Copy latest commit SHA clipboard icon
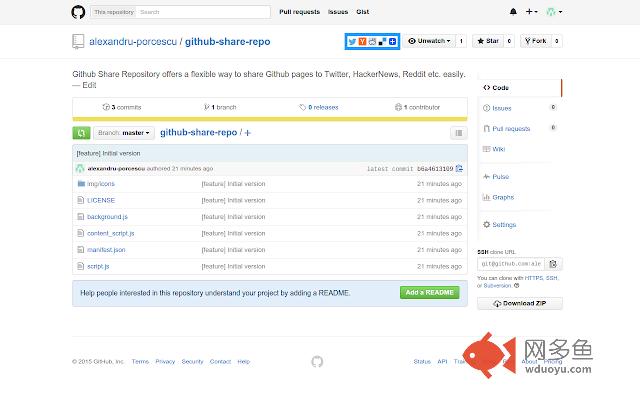The width and height of the screenshot is (640, 400). (x=459, y=169)
